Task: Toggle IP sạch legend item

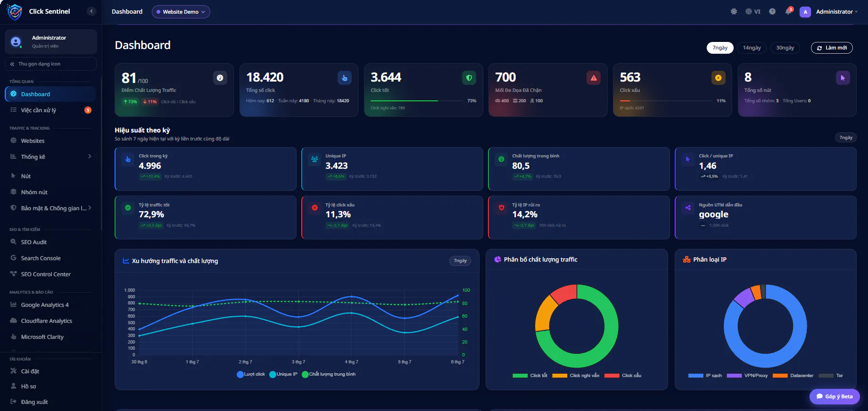Action: point(705,376)
